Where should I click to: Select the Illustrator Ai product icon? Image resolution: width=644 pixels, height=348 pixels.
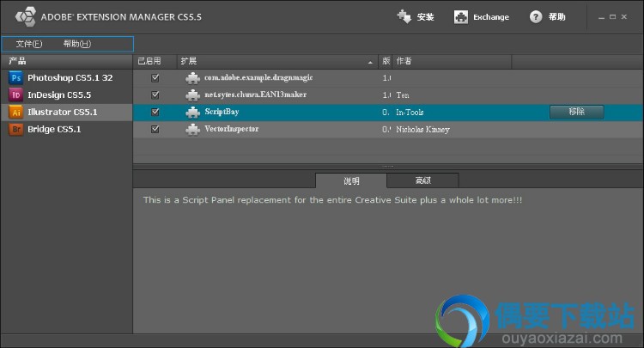click(16, 113)
